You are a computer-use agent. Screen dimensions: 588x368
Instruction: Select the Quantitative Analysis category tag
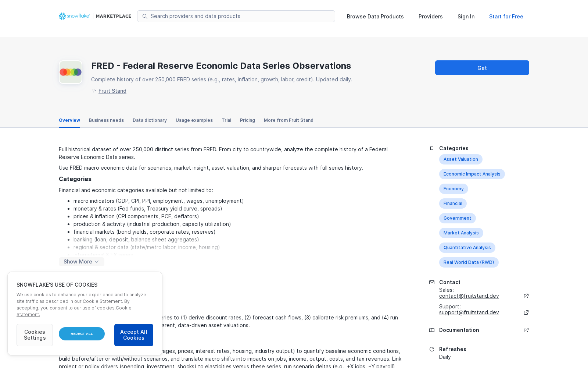pyautogui.click(x=467, y=248)
